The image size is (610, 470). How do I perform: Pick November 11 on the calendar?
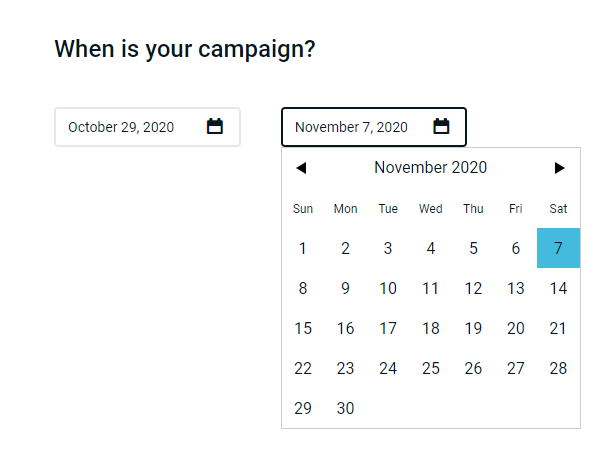tap(431, 288)
